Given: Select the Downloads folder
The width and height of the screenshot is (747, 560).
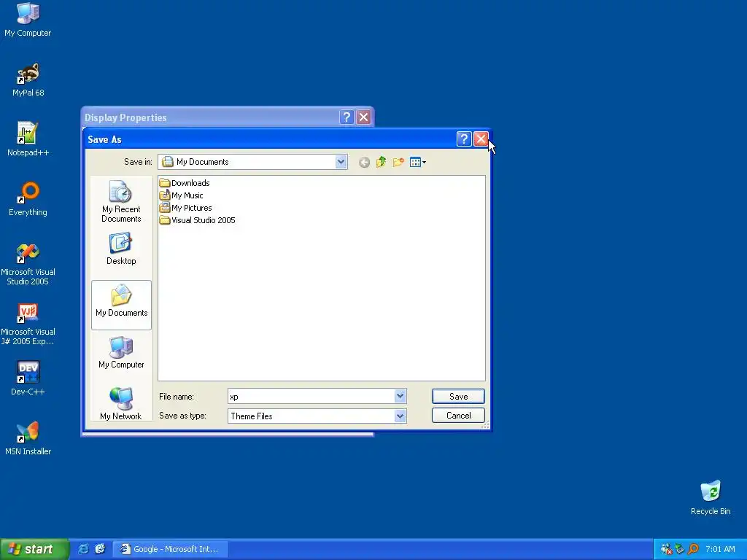Looking at the screenshot, I should [185, 183].
